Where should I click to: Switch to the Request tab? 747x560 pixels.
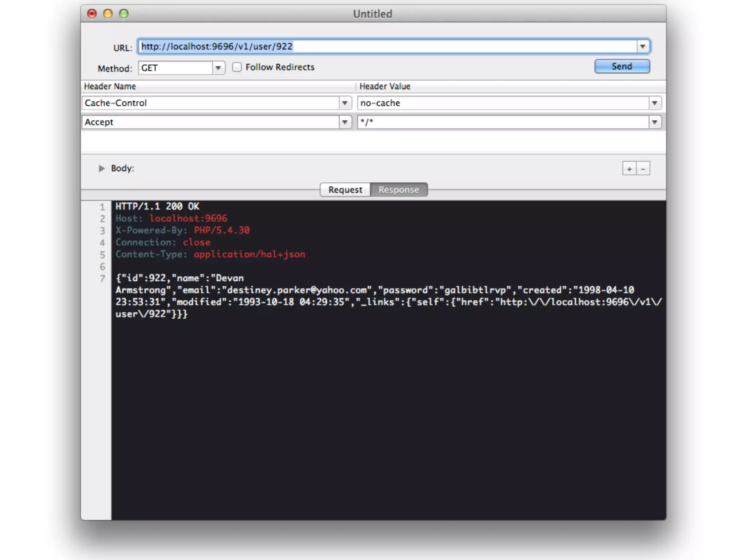click(345, 190)
